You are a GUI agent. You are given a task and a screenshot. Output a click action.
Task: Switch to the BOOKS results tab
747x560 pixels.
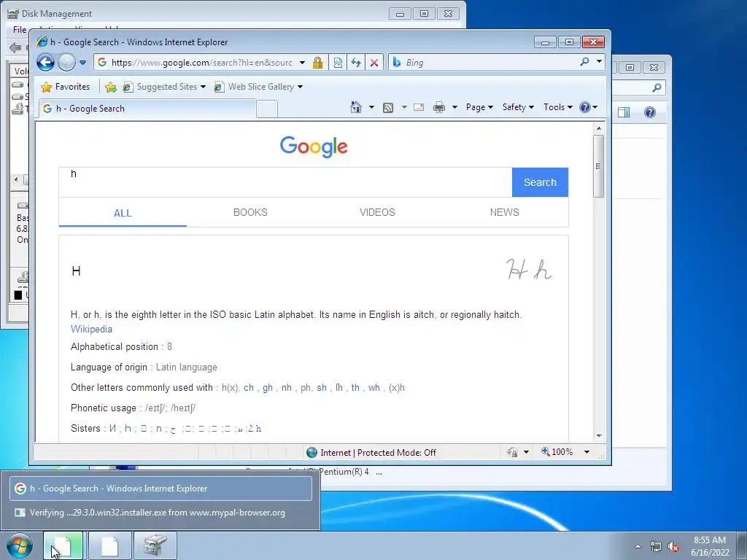(x=250, y=212)
